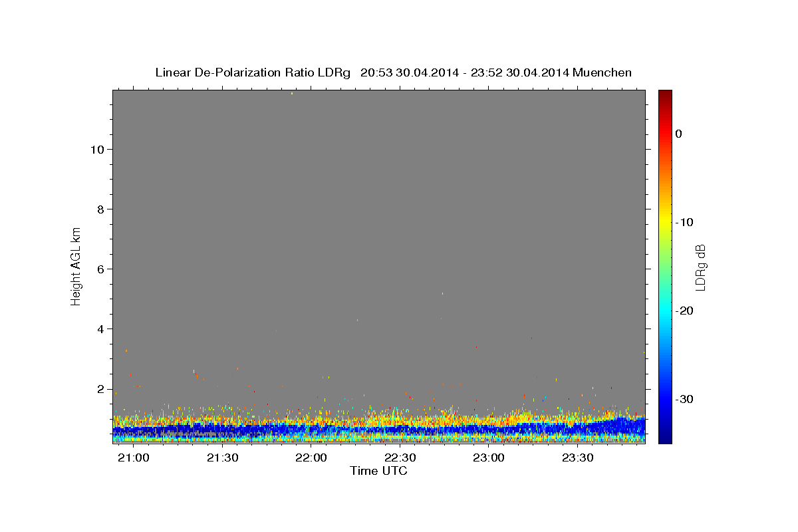Click the start time '20:53 30.04.2014' in the title

point(409,72)
